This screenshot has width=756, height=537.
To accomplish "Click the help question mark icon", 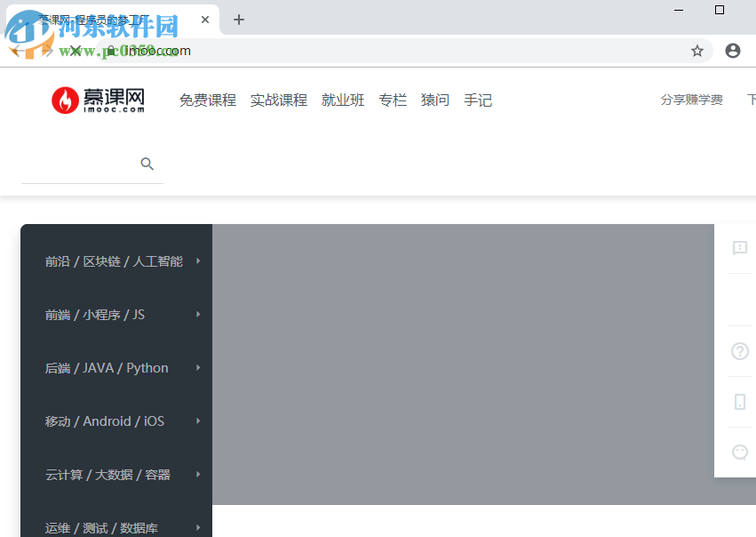I will (739, 351).
